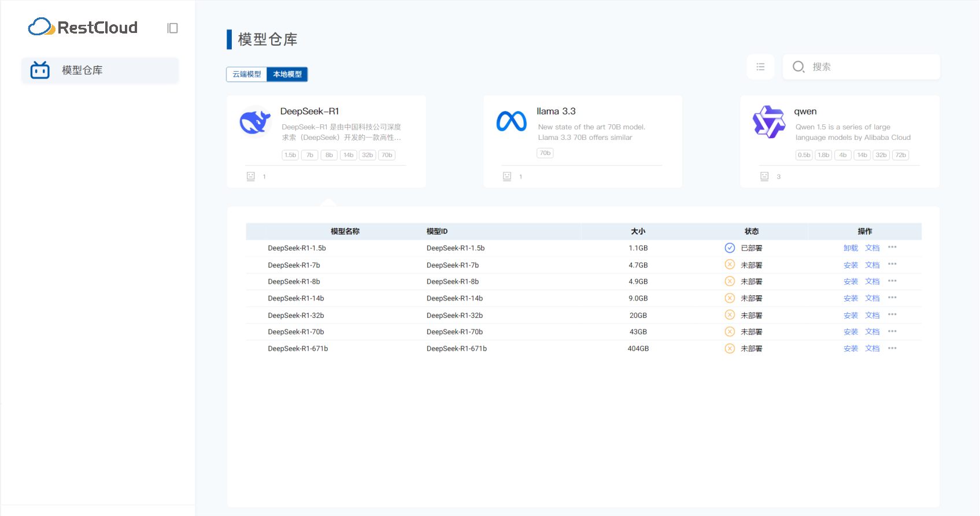The height and width of the screenshot is (516, 980).
Task: Collapse the sidebar using the panel icon
Action: (172, 28)
